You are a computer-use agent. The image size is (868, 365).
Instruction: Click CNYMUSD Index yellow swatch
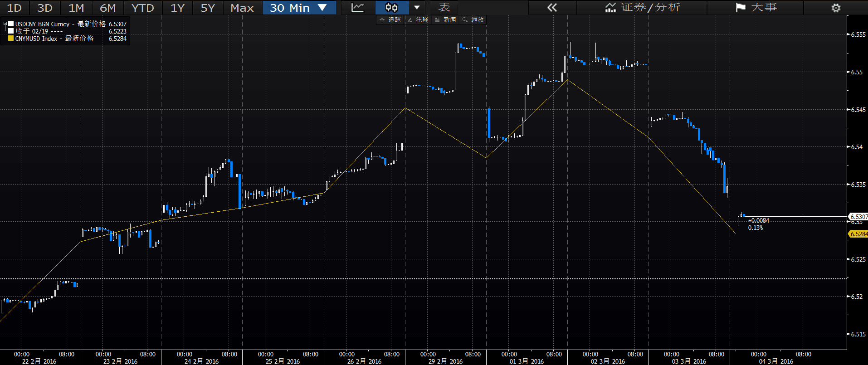(x=11, y=38)
